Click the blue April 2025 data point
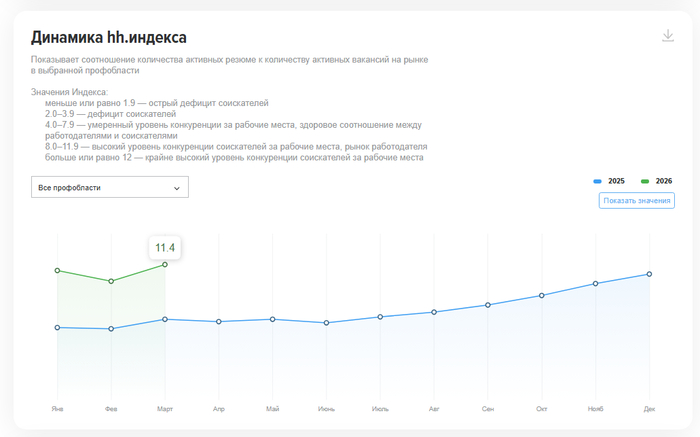Image resolution: width=700 pixels, height=437 pixels. coord(219,321)
